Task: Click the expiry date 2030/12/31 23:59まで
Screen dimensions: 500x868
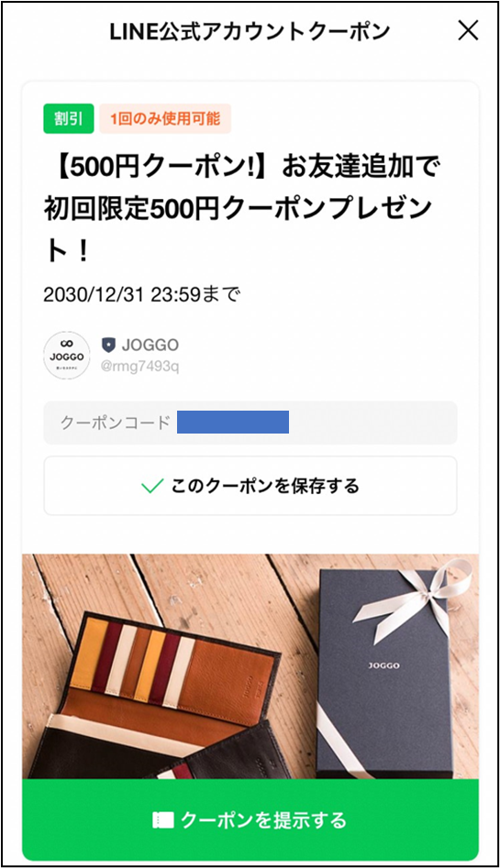Action: pyautogui.click(x=141, y=294)
